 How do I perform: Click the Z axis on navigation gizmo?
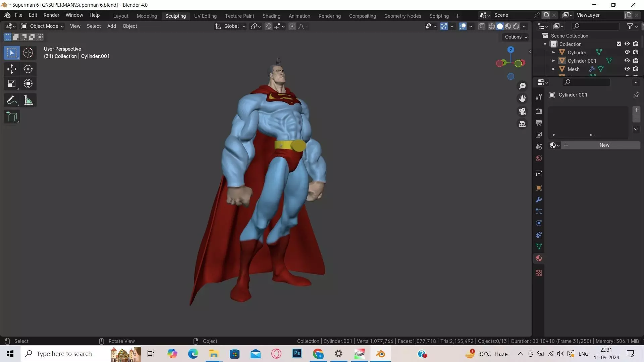click(511, 50)
